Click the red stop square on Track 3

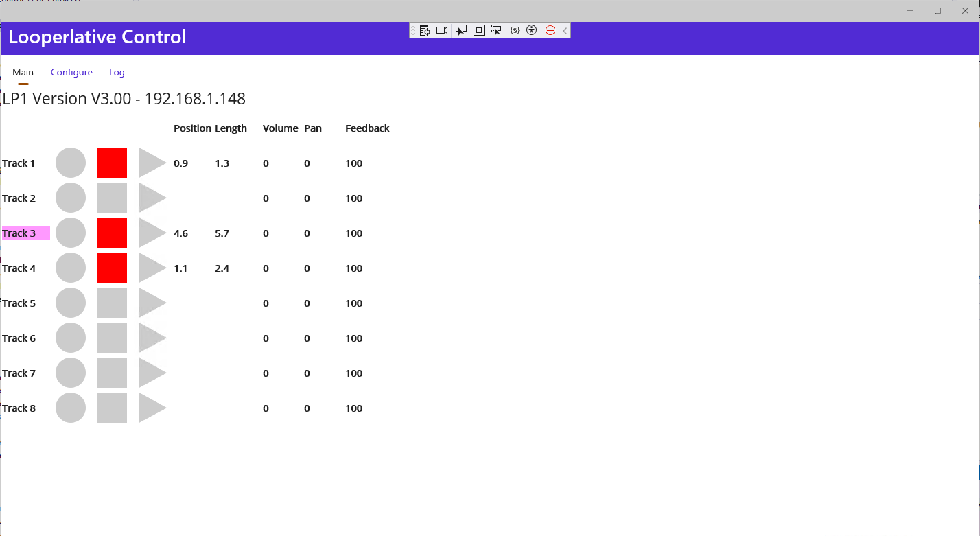[112, 233]
